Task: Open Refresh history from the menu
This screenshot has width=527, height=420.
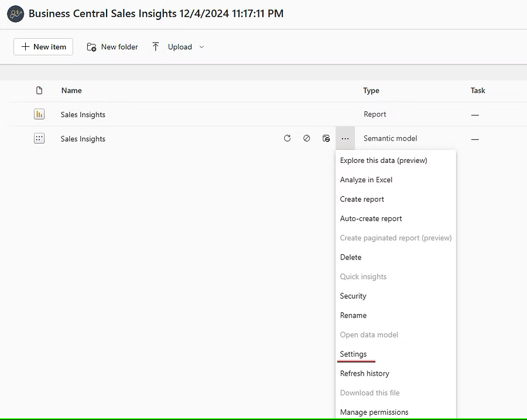Action: click(x=364, y=373)
